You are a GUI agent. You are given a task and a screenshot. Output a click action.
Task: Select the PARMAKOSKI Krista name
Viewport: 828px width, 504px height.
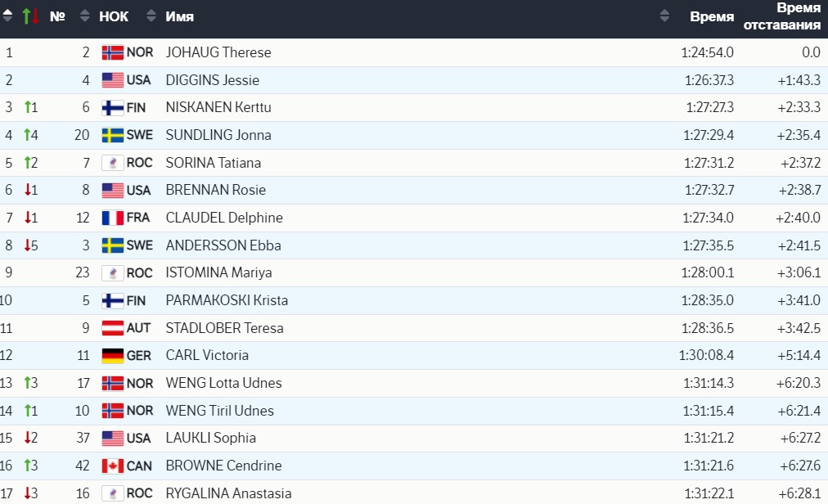[227, 300]
